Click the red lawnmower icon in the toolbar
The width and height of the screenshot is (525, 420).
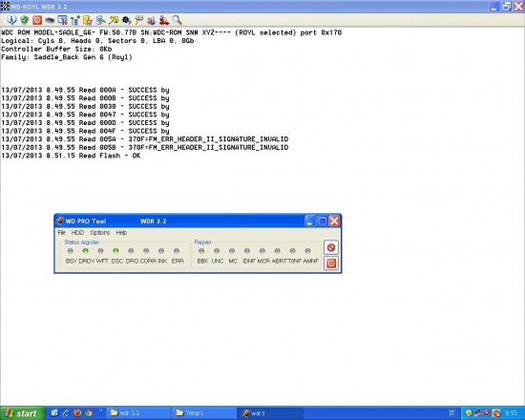(x=164, y=20)
